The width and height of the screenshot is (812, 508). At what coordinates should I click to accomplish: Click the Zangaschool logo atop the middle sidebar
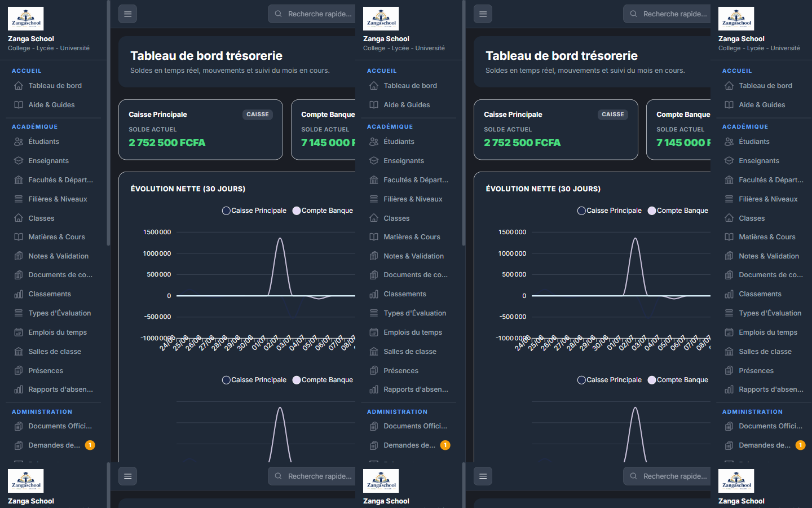click(x=381, y=19)
